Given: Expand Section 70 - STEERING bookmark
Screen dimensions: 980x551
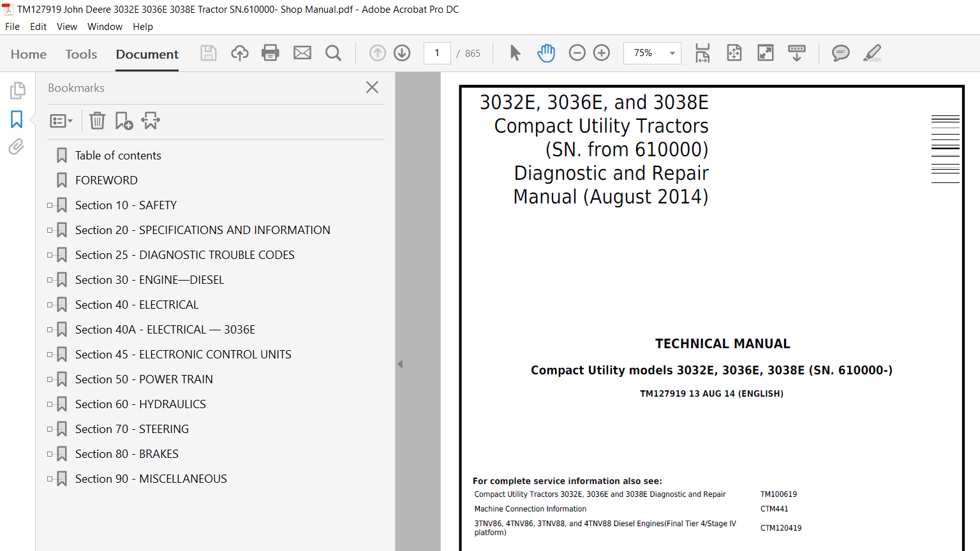Looking at the screenshot, I should point(50,429).
